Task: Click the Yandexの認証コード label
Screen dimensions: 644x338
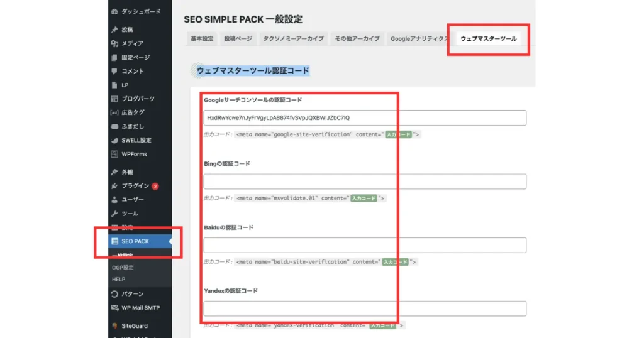Action: (x=230, y=291)
